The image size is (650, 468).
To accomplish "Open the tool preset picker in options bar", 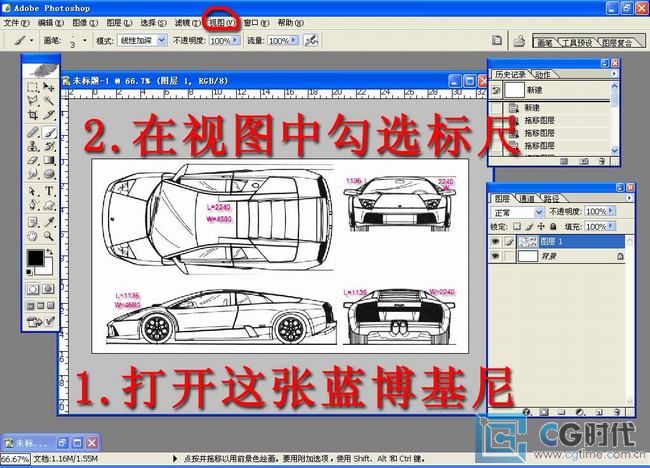I will [23, 40].
